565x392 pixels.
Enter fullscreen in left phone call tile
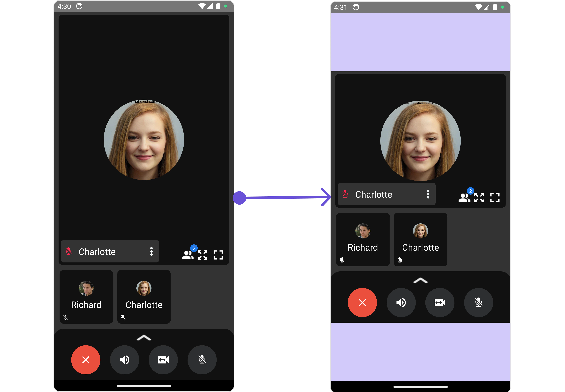point(218,255)
